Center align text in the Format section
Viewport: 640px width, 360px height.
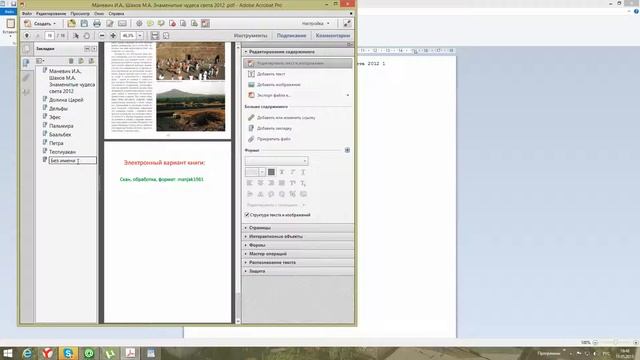click(260, 183)
